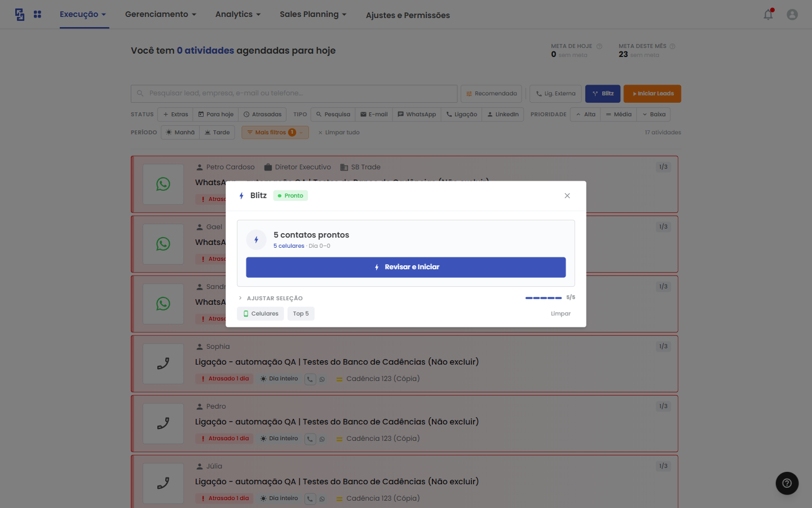The width and height of the screenshot is (812, 508).
Task: Click WhatsApp icon on Sandra activity row
Action: 163,304
